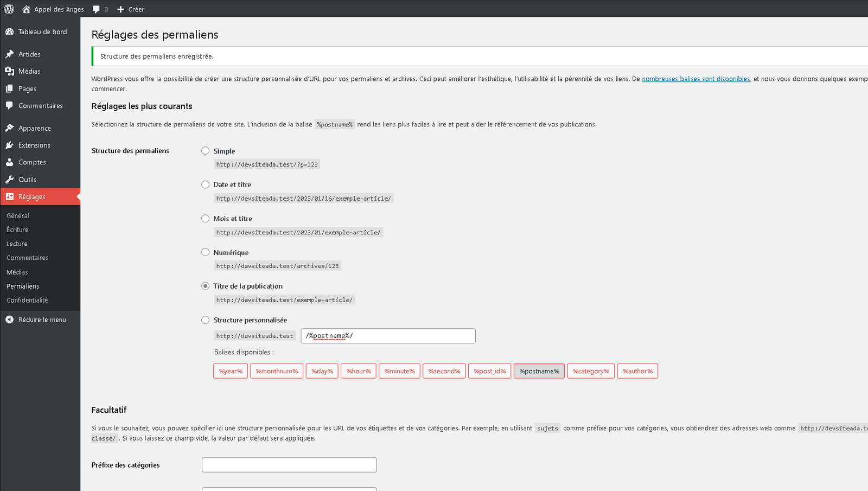Screen dimensions: 868x491
Task: Collapse sidebar with Réduire le menu
Action: pyautogui.click(x=36, y=320)
